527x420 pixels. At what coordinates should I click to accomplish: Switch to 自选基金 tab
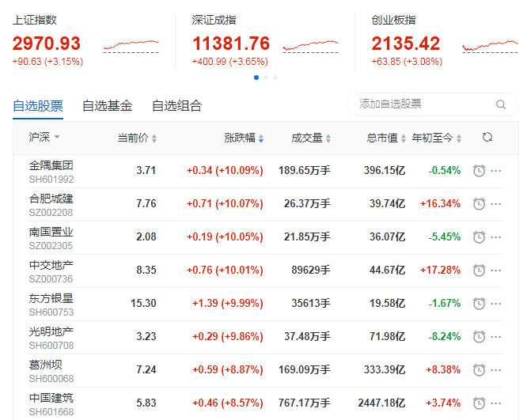107,105
